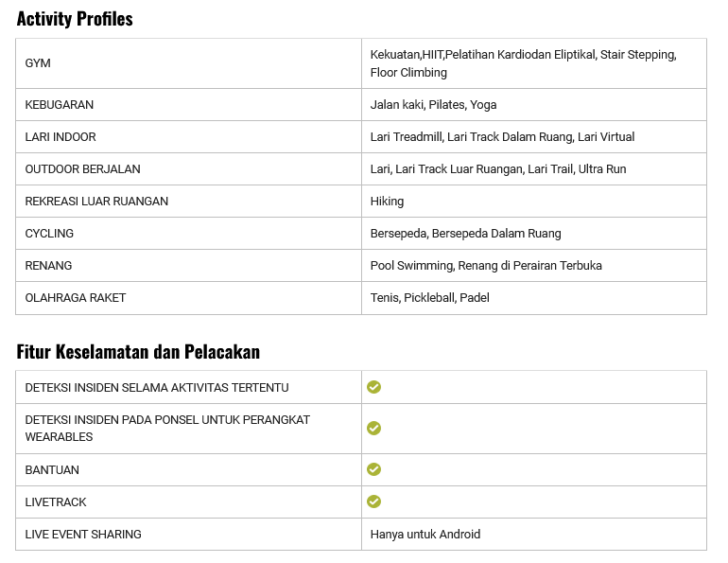Click the Jalan kaki, Pilates, Yoga text
Screen dimensions: 728x563
tap(433, 105)
